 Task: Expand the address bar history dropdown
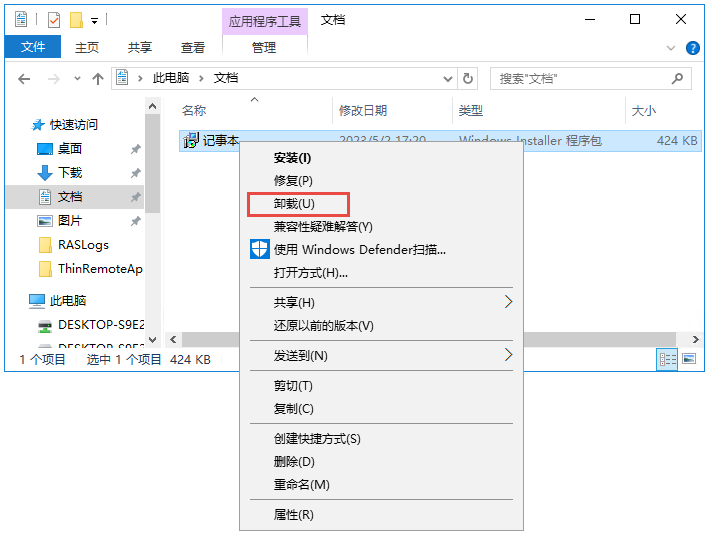click(447, 79)
